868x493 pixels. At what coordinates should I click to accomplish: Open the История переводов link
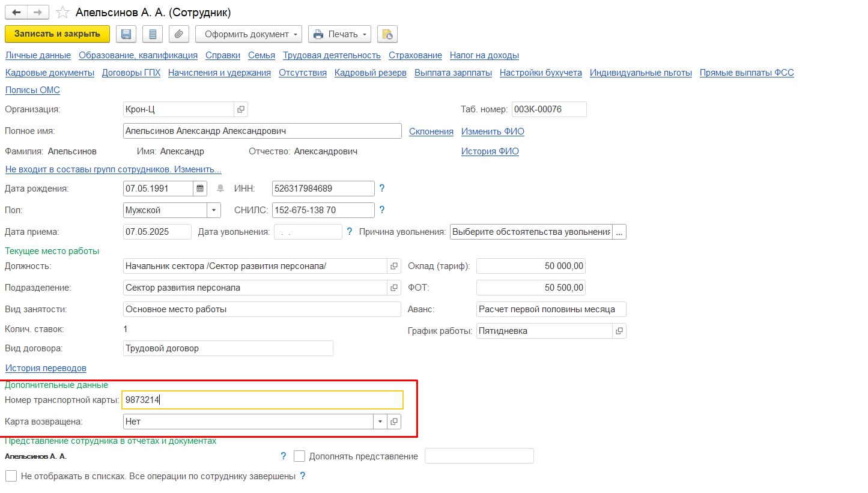pos(46,368)
